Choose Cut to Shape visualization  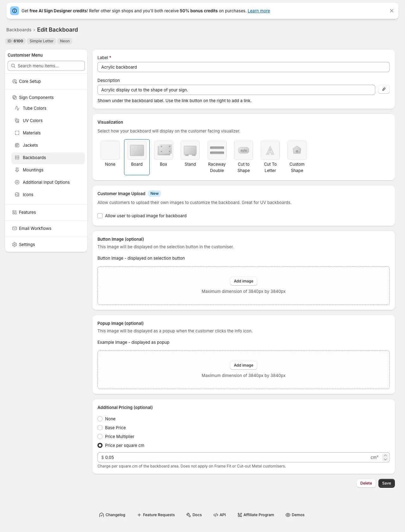244,157
